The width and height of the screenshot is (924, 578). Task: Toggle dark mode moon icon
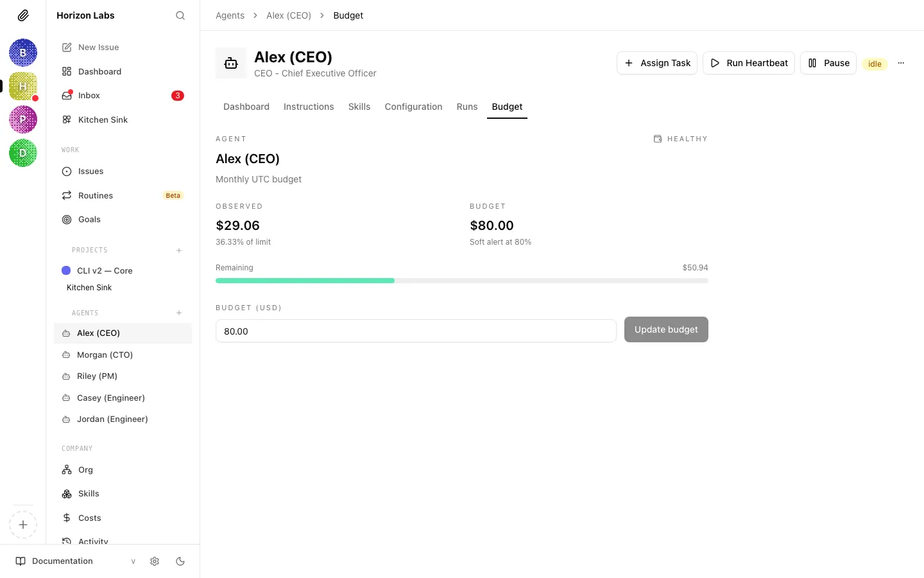[x=180, y=561]
